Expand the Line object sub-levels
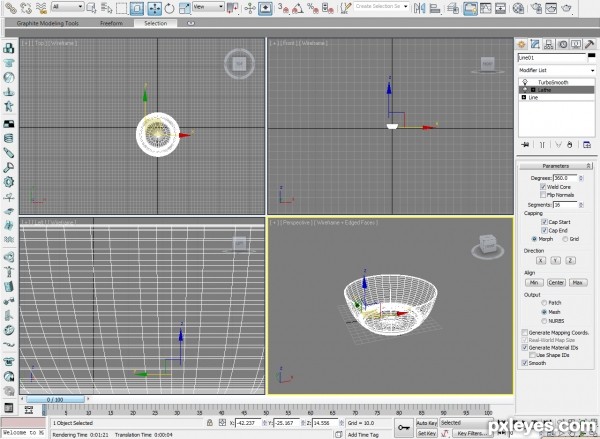The height and width of the screenshot is (439, 600). coord(524,98)
